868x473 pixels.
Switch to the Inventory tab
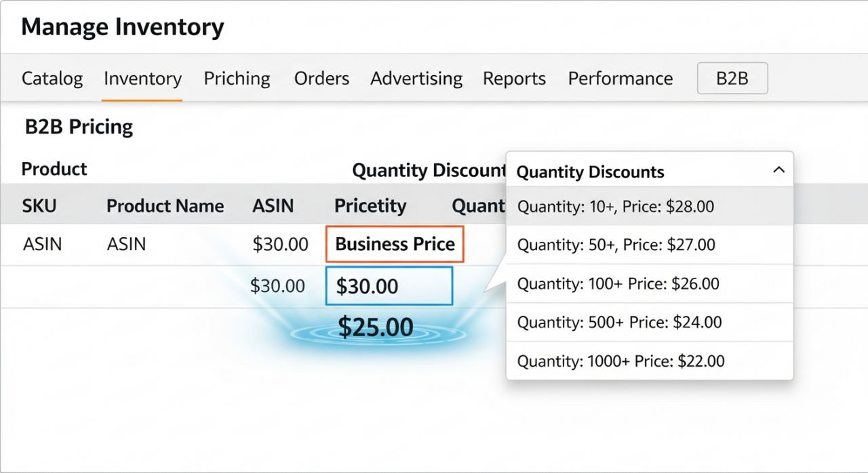coord(142,79)
